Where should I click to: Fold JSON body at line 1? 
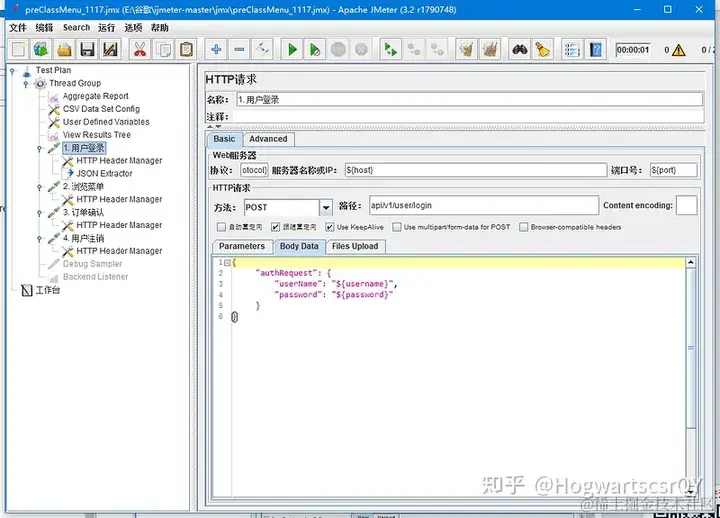227,263
